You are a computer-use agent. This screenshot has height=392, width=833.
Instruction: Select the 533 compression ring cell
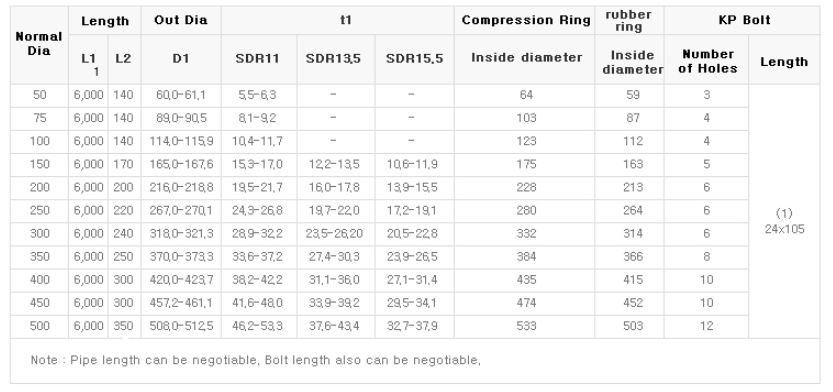click(x=525, y=326)
